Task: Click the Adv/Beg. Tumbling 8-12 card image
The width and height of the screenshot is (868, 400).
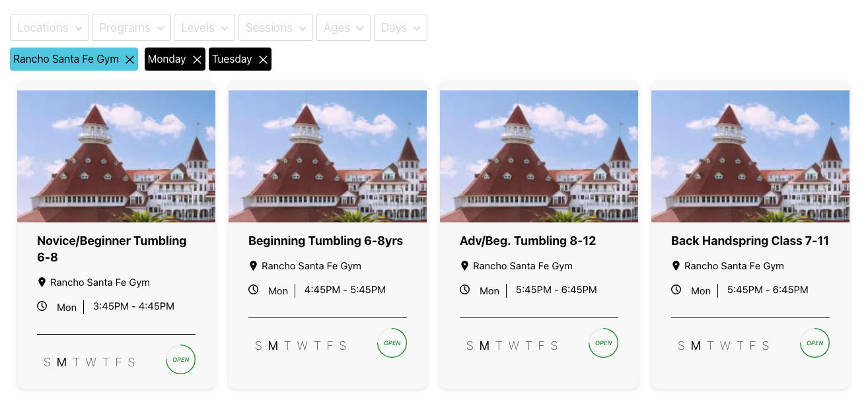Action: (538, 156)
